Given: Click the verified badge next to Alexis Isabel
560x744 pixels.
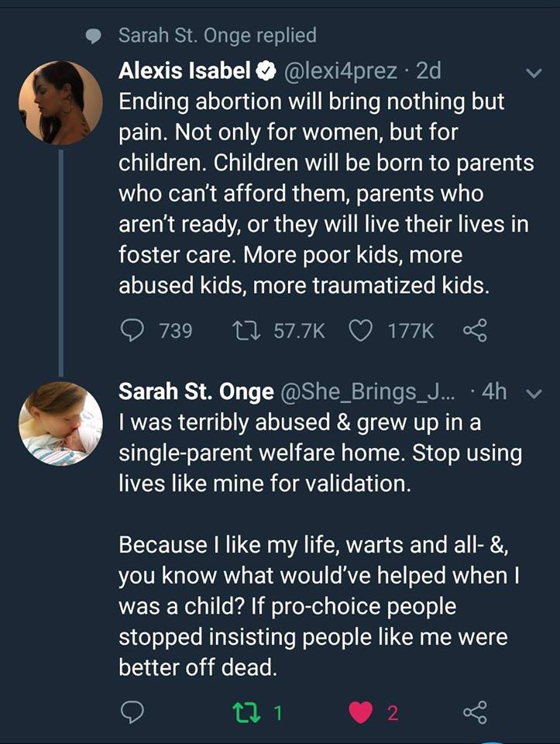Looking at the screenshot, I should [x=266, y=72].
